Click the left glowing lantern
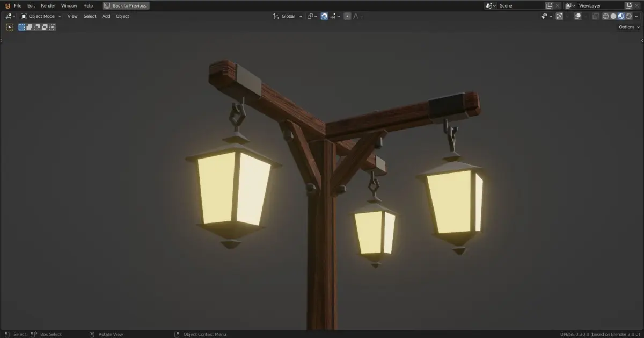644x338 pixels. click(234, 189)
